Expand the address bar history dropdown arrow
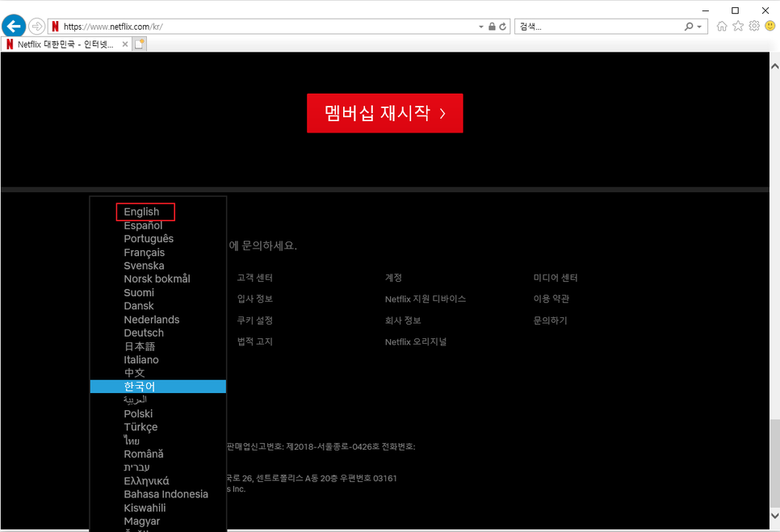The height and width of the screenshot is (532, 780). pyautogui.click(x=481, y=27)
